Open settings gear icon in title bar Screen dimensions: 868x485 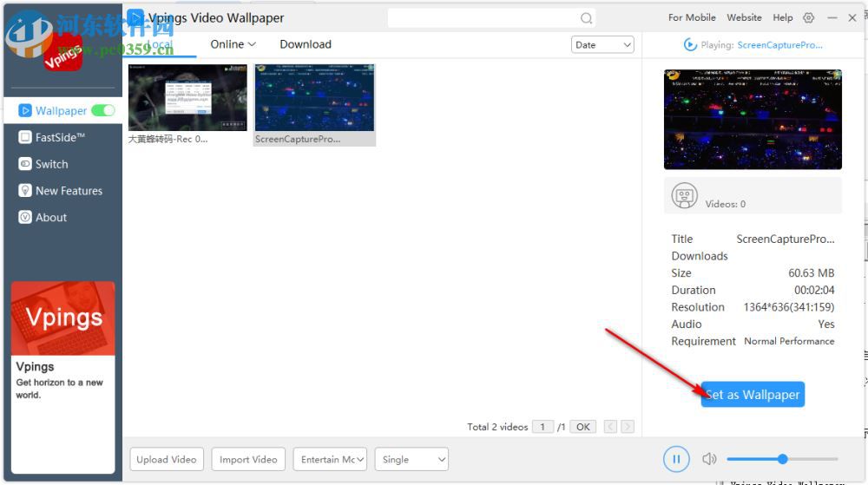point(809,17)
